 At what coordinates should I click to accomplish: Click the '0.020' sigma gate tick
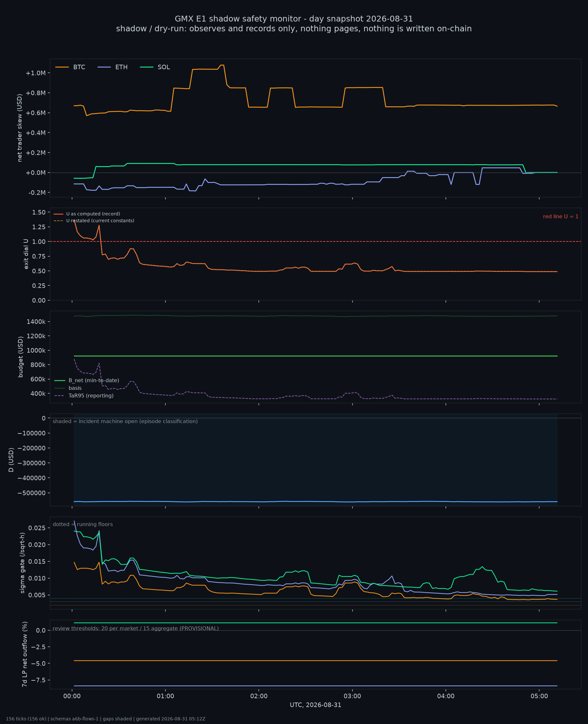point(37,545)
